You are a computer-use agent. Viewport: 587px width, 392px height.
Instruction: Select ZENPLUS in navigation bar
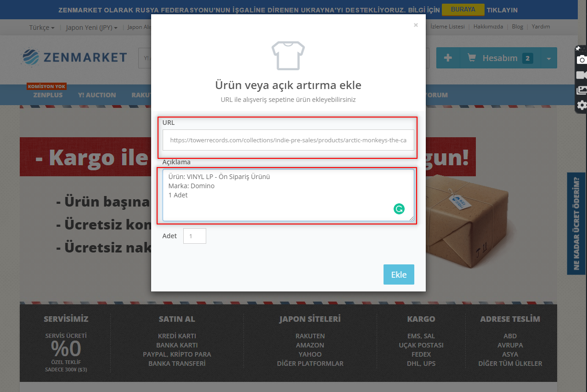point(48,95)
